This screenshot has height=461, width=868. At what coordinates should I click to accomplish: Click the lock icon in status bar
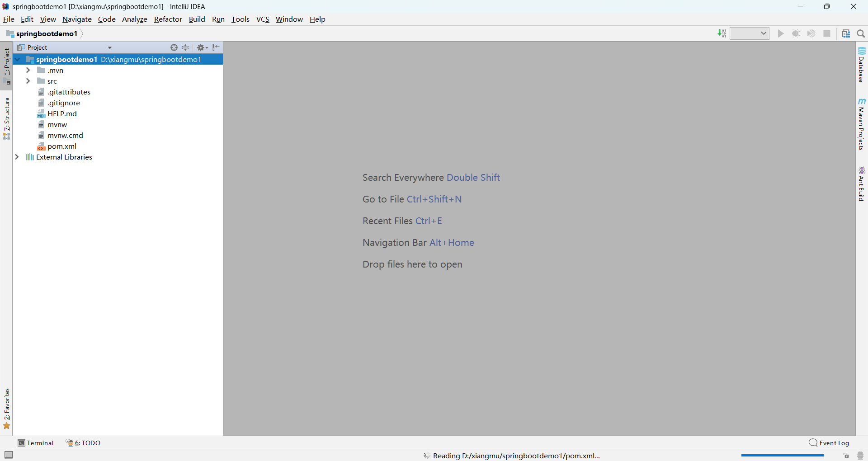tap(846, 456)
